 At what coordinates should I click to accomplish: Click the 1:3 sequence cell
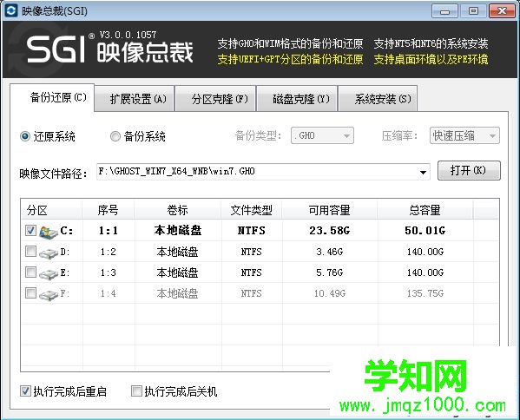coord(109,272)
